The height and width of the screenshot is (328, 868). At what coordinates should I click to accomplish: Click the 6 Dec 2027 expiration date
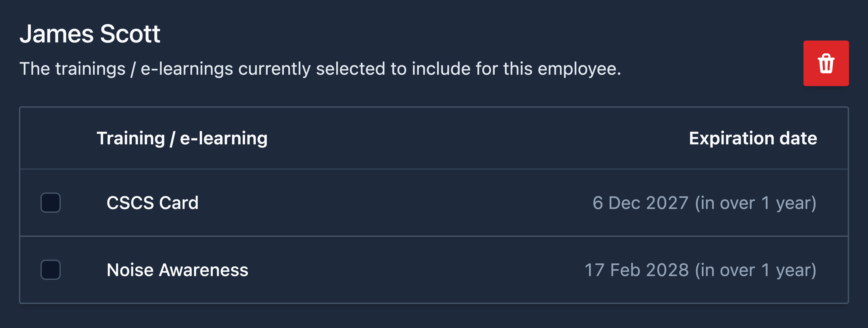tap(640, 203)
